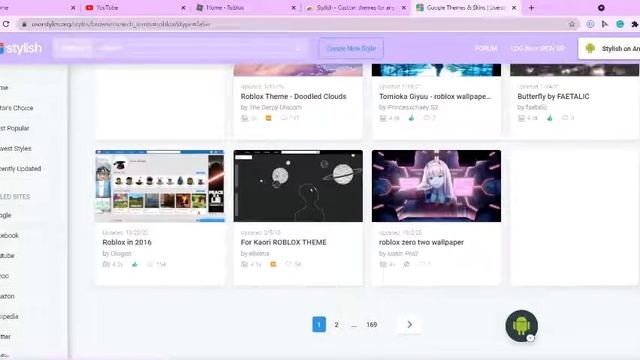Click the like icon on Roblox in 2016
The image size is (640, 360).
pos(135,264)
